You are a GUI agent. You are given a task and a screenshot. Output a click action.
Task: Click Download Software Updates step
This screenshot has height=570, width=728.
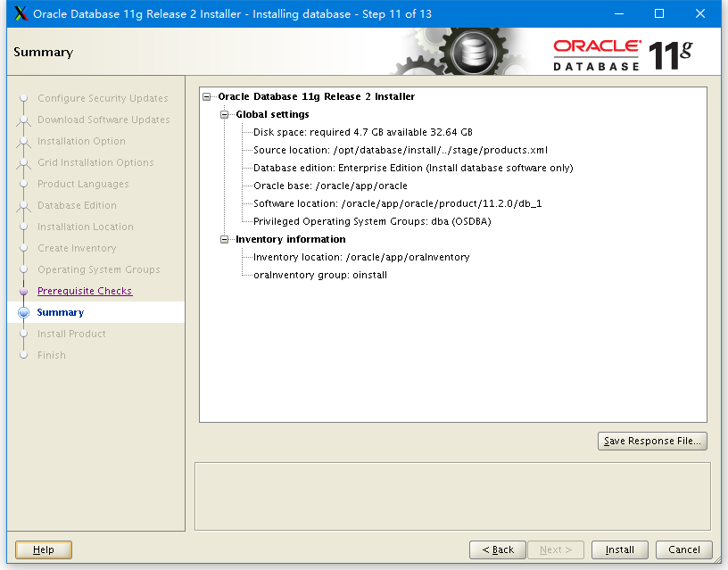point(103,120)
